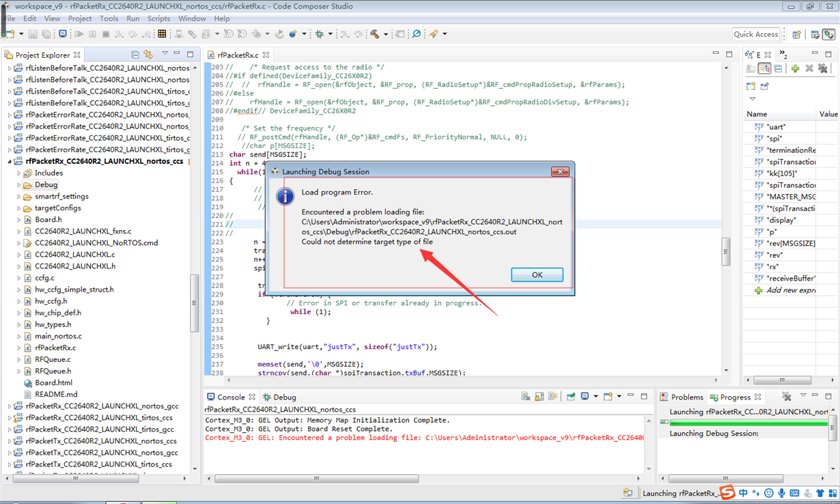Select the Console tab
840x504 pixels.
click(232, 397)
